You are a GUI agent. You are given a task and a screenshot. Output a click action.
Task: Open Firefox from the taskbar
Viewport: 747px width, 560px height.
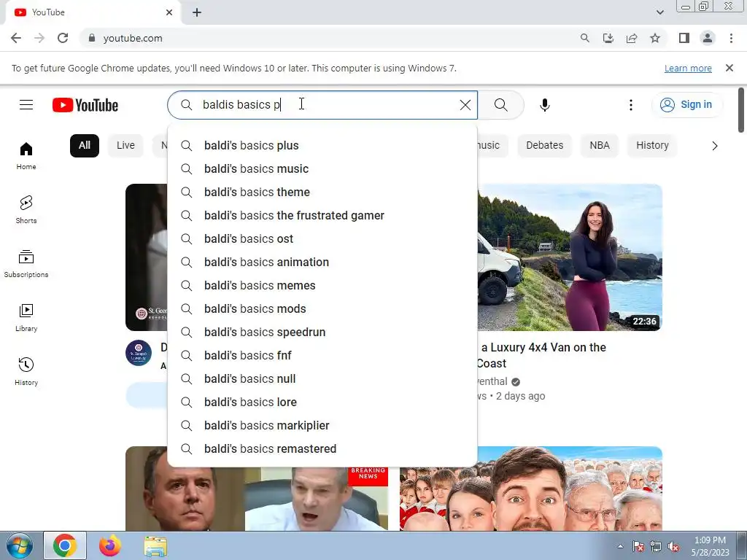[109, 545]
